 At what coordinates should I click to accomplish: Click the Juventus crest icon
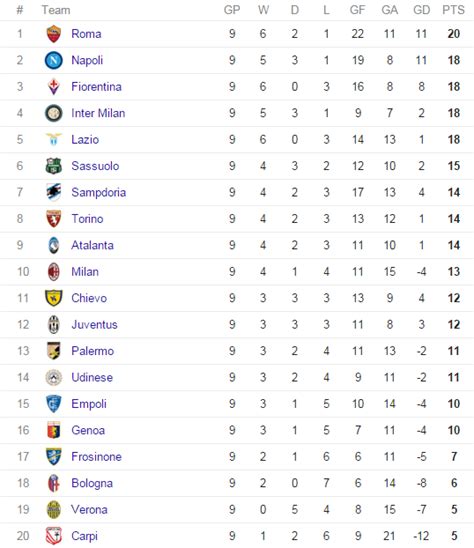(x=53, y=325)
